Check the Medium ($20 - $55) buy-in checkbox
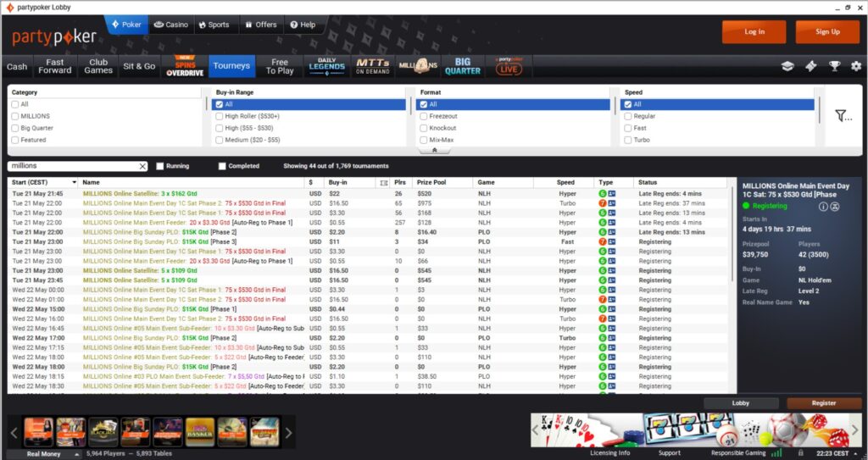The image size is (868, 460). pos(220,140)
